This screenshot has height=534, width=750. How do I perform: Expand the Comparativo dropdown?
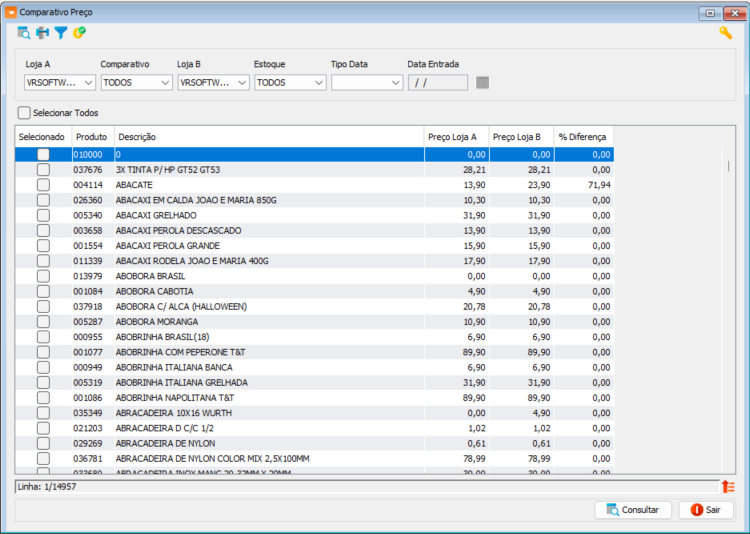coord(136,82)
